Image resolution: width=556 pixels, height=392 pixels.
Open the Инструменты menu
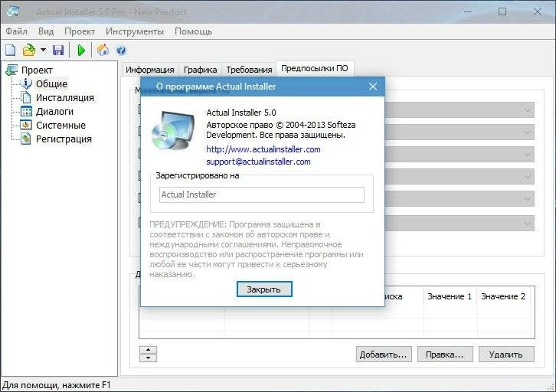point(135,31)
